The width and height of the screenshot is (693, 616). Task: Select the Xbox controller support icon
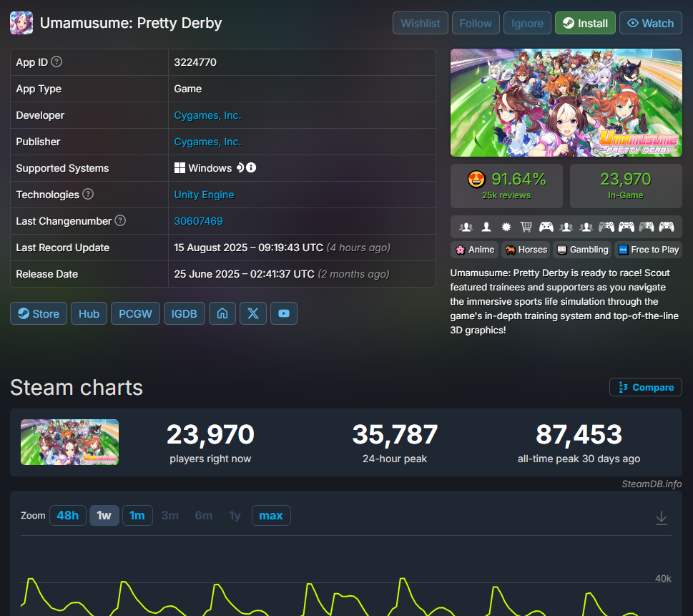(x=546, y=227)
